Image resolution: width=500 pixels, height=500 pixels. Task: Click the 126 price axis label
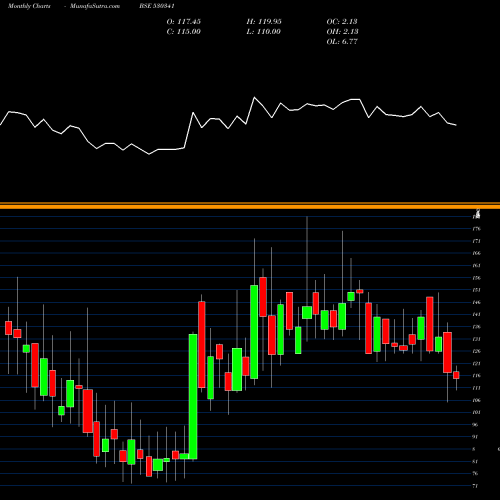click(x=476, y=351)
